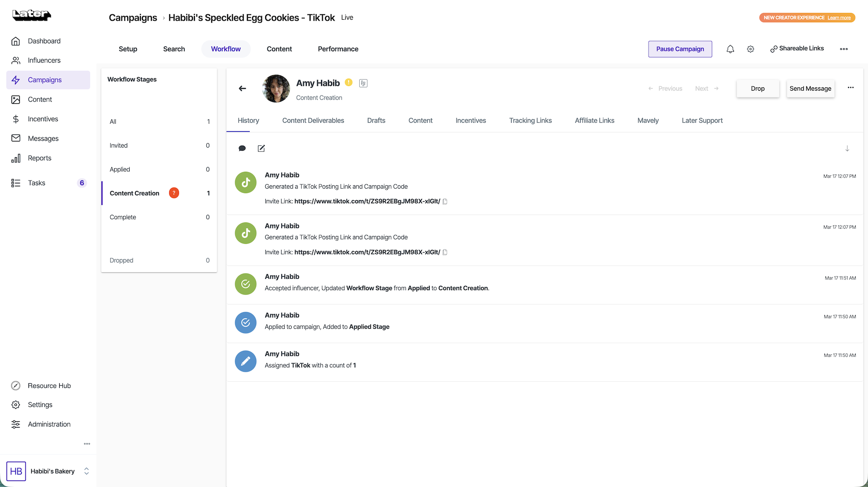The height and width of the screenshot is (487, 868).
Task: Click the Pause Campaign button
Action: coord(679,49)
